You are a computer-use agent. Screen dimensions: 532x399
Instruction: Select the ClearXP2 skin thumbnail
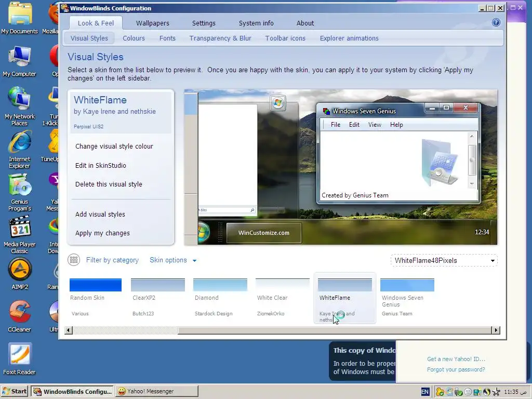coord(158,285)
